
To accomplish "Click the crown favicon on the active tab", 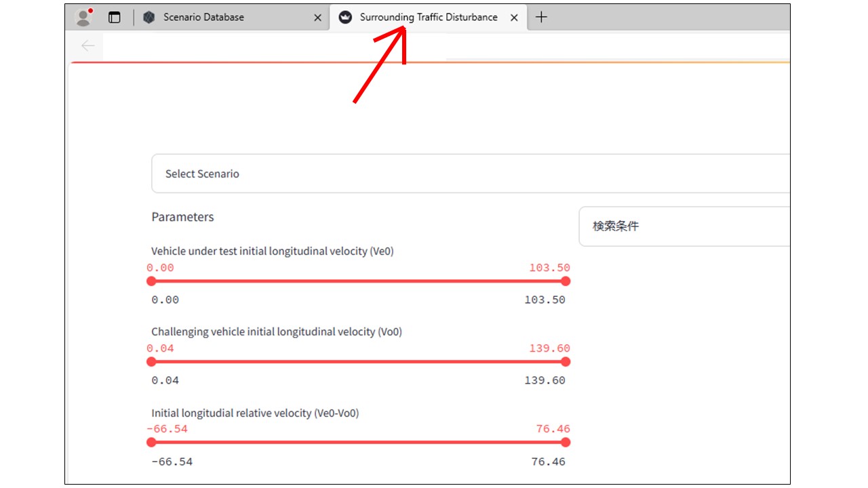I will [345, 18].
